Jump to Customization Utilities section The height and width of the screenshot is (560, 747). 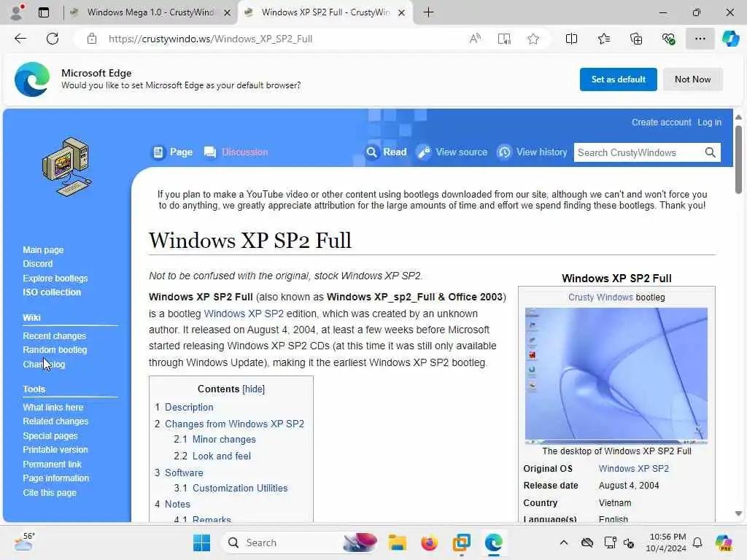pyautogui.click(x=240, y=488)
